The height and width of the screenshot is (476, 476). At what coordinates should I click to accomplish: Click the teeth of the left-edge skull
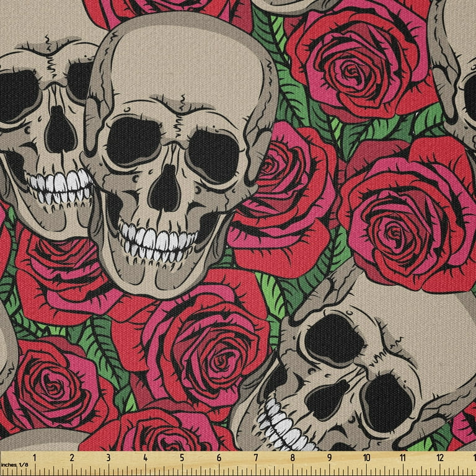pos(59,186)
